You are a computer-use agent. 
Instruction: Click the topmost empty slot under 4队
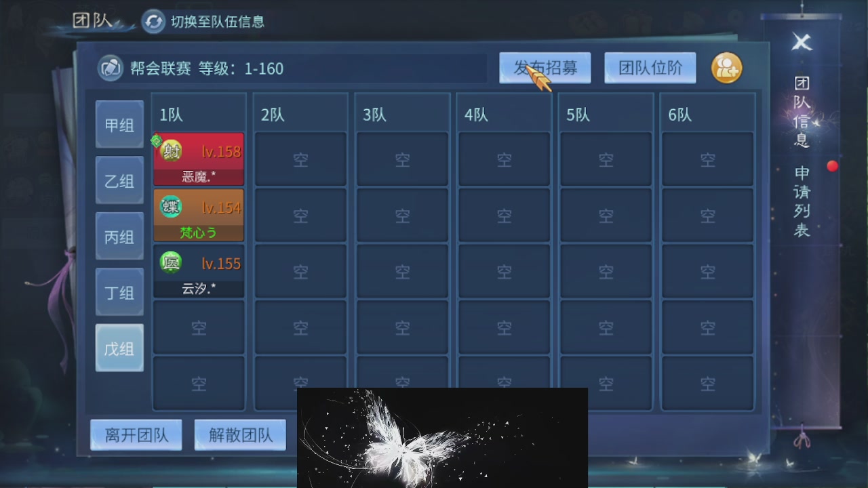[x=504, y=159]
